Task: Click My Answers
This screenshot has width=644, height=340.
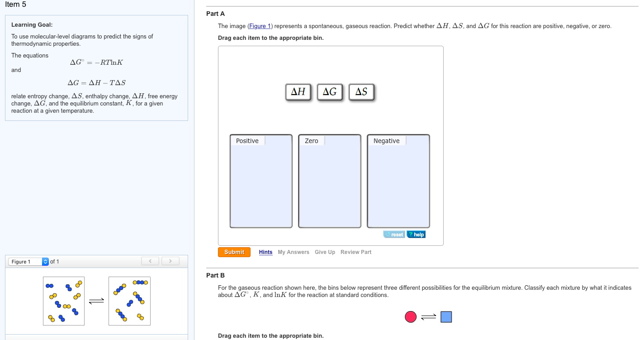Action: pyautogui.click(x=293, y=252)
